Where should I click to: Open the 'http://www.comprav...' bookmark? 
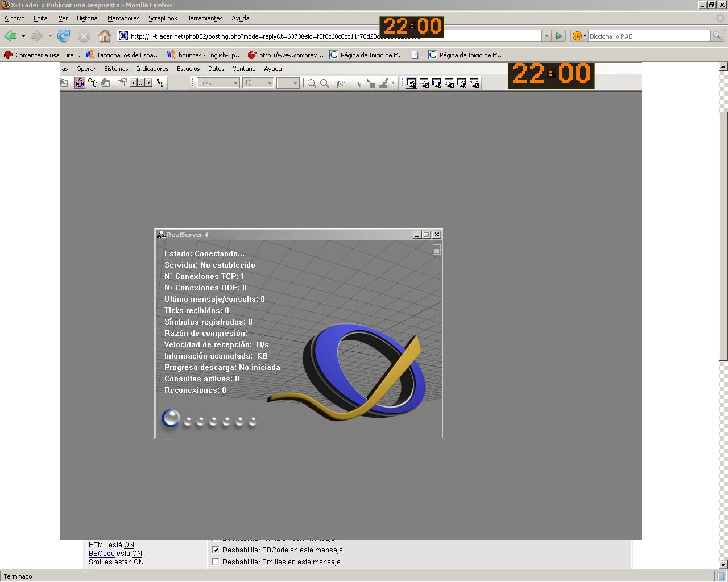coord(286,55)
